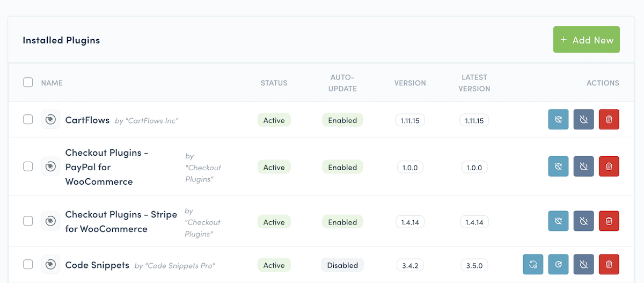
Task: Click Stripe for WooCommerce plugin logo icon
Action: click(x=50, y=221)
